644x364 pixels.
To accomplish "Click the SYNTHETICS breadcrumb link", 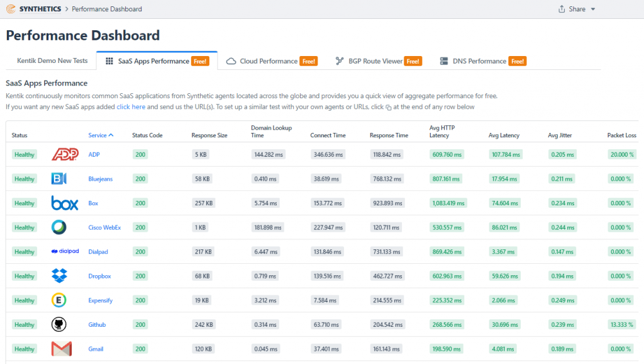I will (40, 9).
